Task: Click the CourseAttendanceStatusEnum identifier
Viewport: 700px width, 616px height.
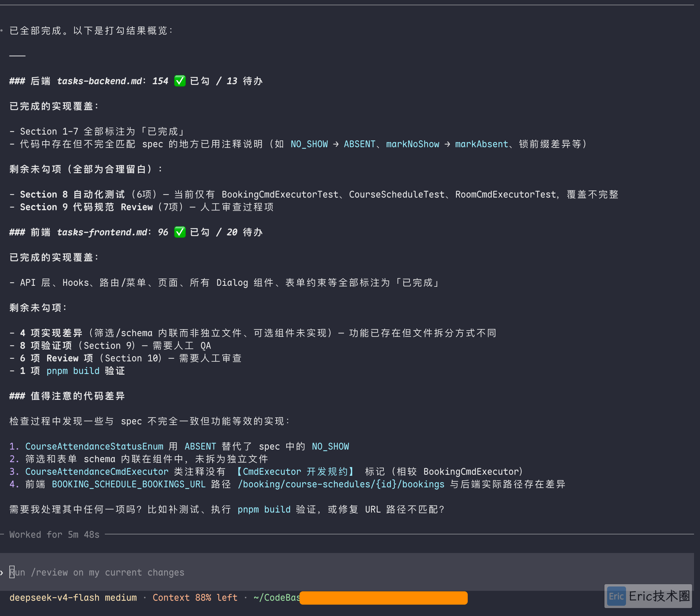Action: pyautogui.click(x=94, y=447)
